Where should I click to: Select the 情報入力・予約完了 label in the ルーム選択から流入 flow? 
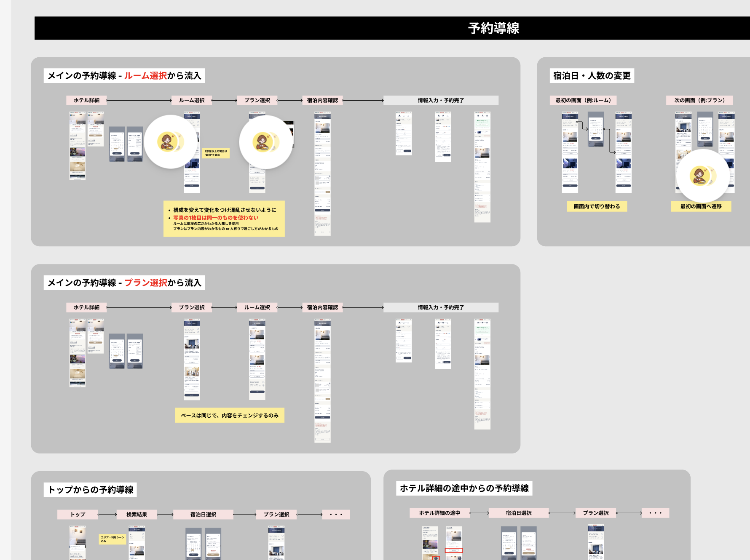441,100
